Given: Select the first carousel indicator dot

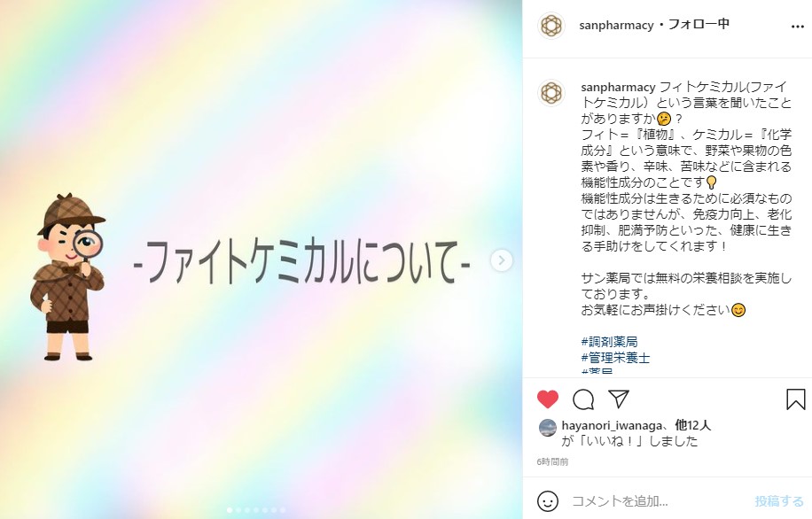Looking at the screenshot, I should pyautogui.click(x=230, y=509).
